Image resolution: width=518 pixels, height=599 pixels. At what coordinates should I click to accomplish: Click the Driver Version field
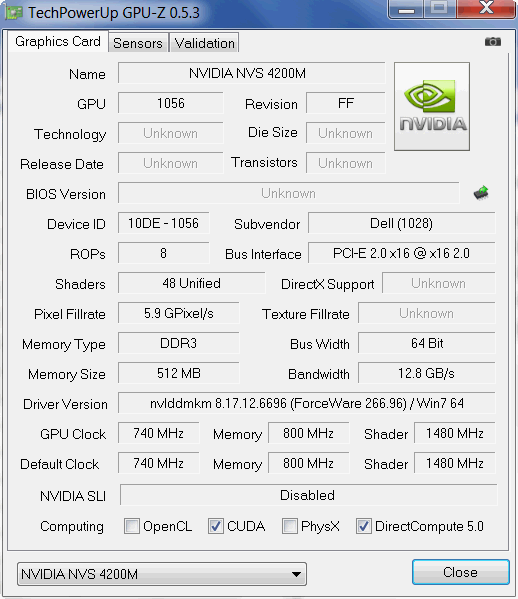[306, 403]
